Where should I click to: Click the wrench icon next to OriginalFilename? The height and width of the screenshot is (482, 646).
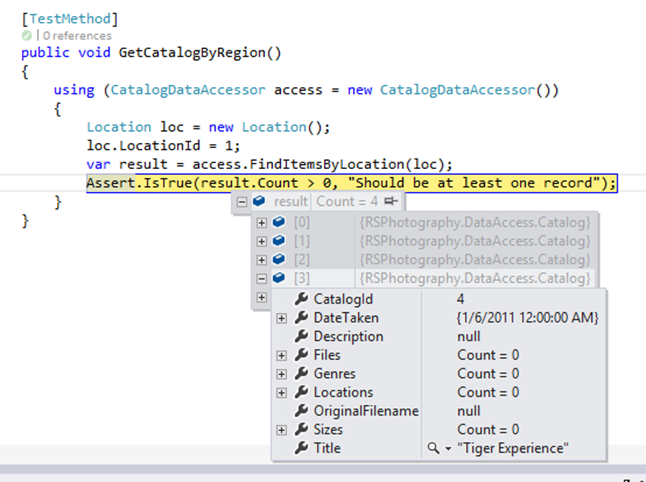(301, 411)
